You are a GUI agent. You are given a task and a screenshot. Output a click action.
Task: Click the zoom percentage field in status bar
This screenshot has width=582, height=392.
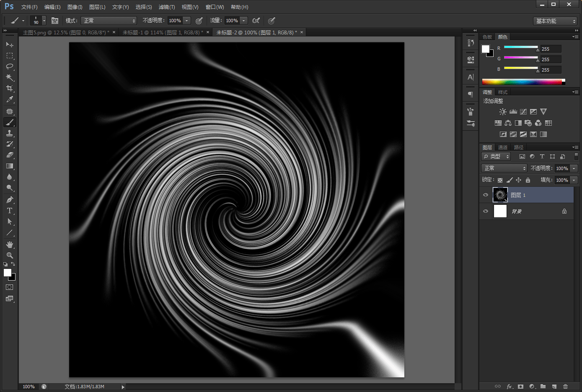tap(29, 387)
